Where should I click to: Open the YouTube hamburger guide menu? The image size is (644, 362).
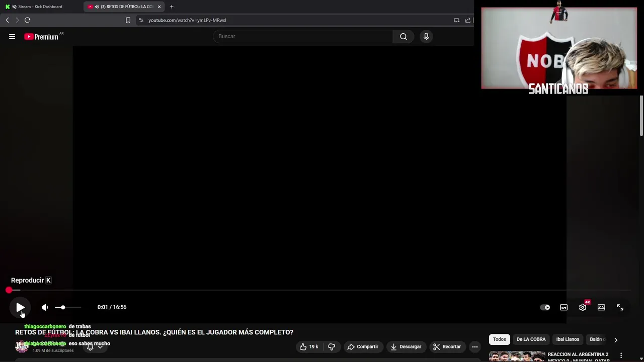pos(12,36)
